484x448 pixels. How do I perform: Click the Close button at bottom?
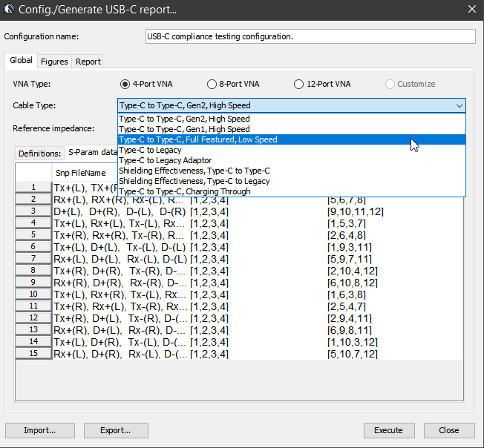pos(448,430)
